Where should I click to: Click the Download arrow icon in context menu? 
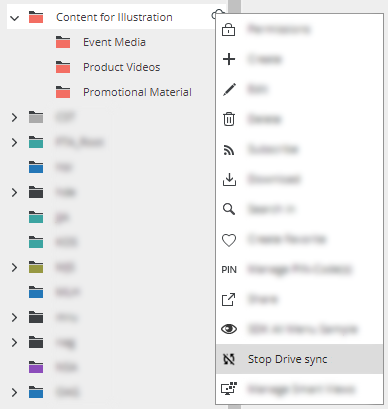[229, 179]
